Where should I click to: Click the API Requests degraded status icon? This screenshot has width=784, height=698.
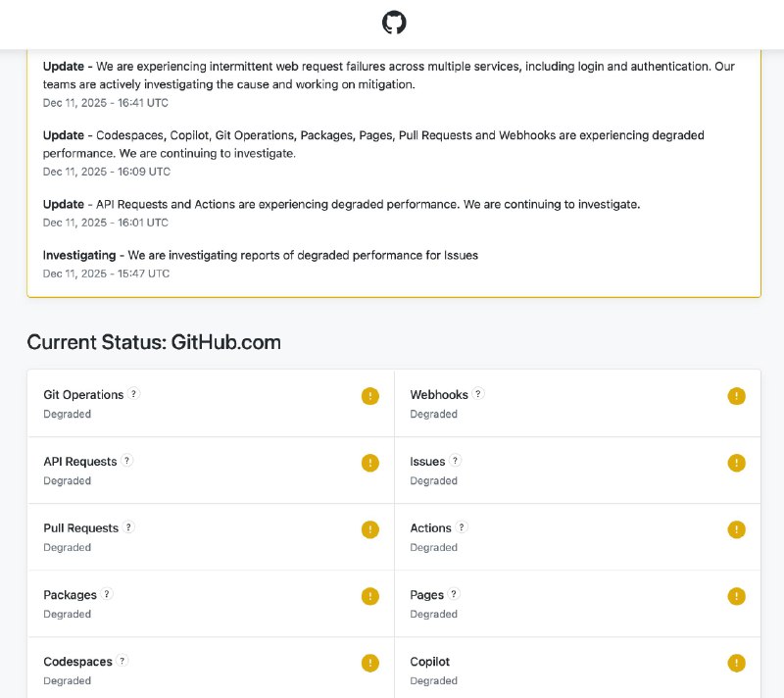point(370,463)
